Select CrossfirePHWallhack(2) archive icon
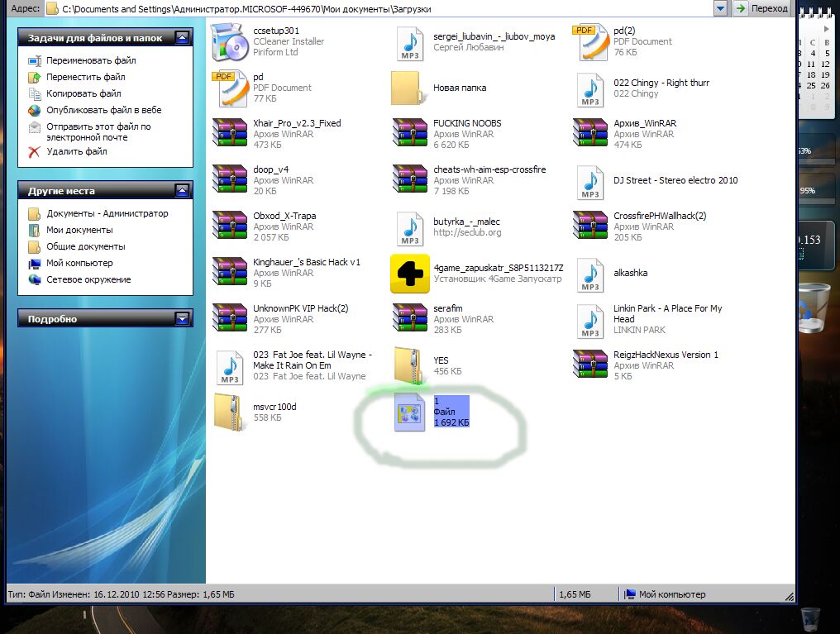This screenshot has width=840, height=634. point(590,225)
